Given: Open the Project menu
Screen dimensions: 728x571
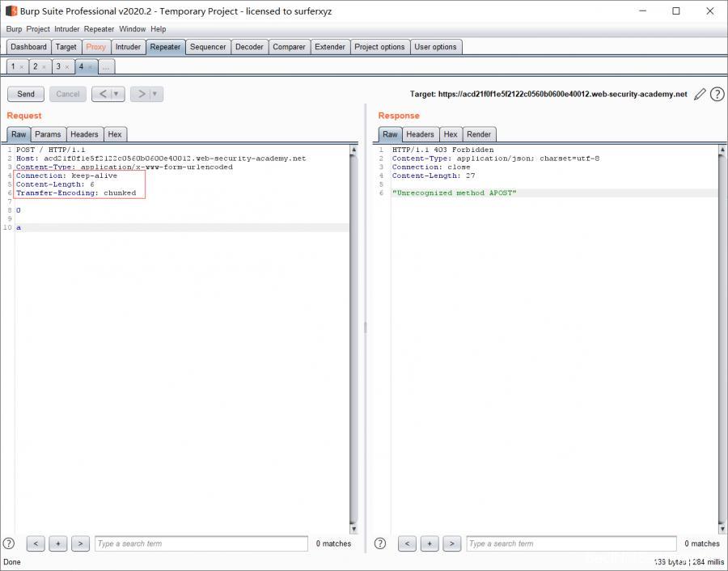Looking at the screenshot, I should click(38, 29).
